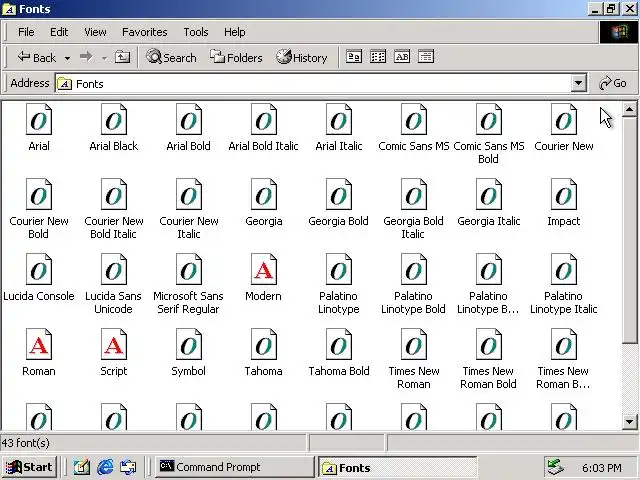This screenshot has height=480, width=640.
Task: Click the clock showing 6:03 PM
Action: click(x=602, y=468)
